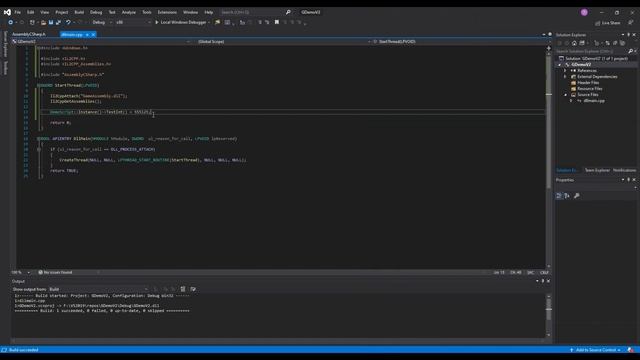Open the Tools menu
This screenshot has width=640, height=360.
coord(147,12)
